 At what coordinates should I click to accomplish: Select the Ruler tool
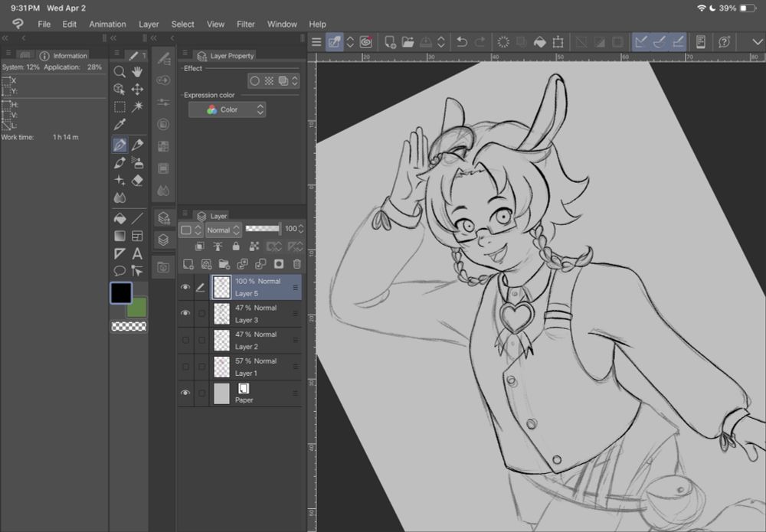119,253
